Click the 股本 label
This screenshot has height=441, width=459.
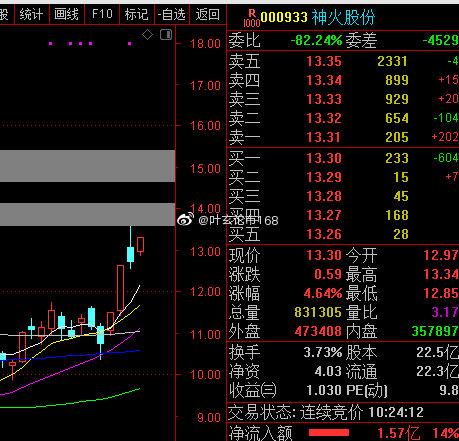pyautogui.click(x=361, y=352)
